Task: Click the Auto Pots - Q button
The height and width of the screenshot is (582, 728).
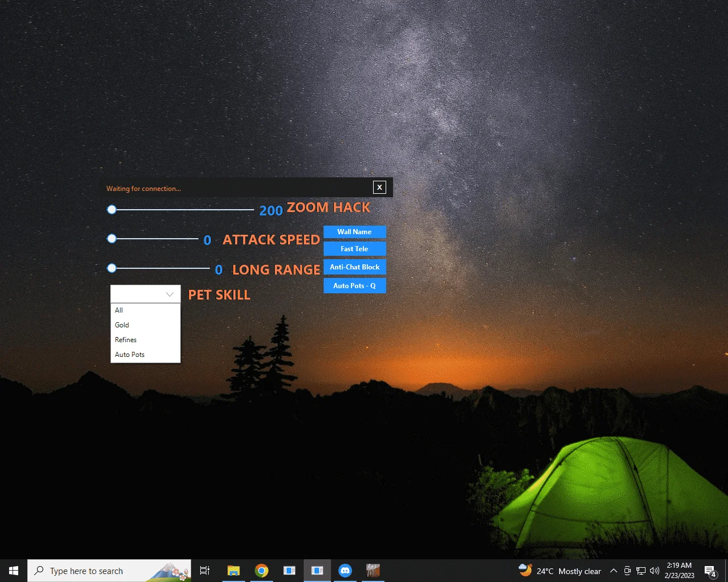Action: [x=354, y=286]
